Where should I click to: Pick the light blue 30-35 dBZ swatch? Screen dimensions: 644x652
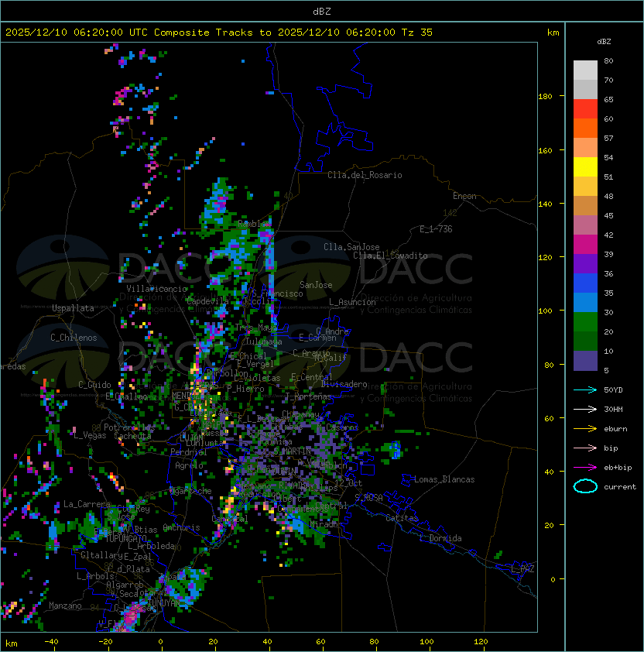pos(585,302)
